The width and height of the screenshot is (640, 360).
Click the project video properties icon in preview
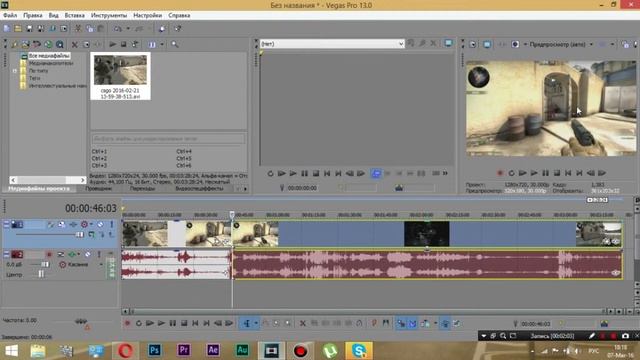pyautogui.click(x=473, y=44)
